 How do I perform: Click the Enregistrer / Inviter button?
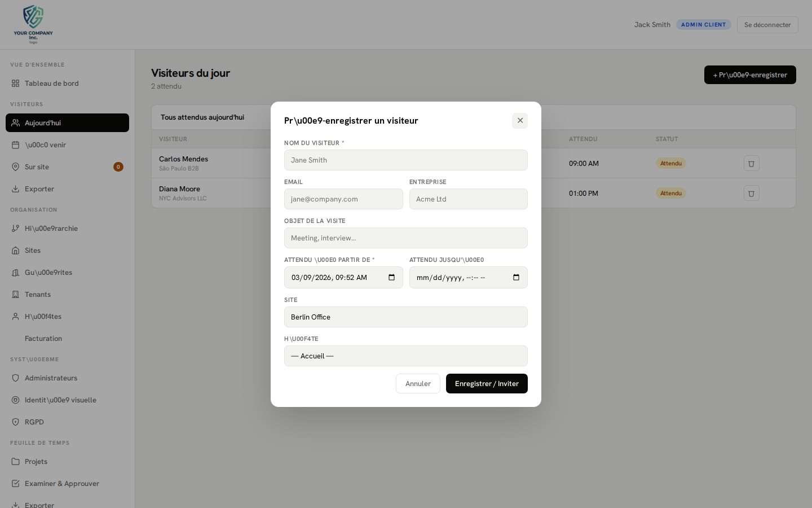click(x=487, y=383)
